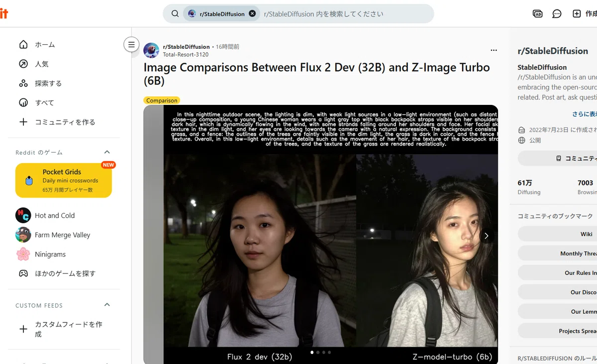Screen dimensions: 597x364
Task: Click the r/StableDiffusion community avatar on post
Action: click(x=151, y=50)
